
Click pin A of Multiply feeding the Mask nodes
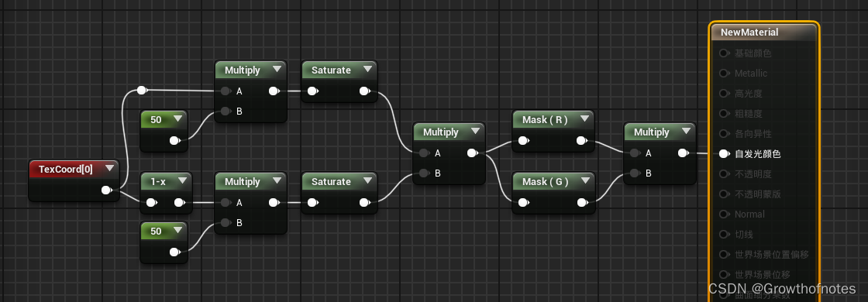tap(425, 153)
